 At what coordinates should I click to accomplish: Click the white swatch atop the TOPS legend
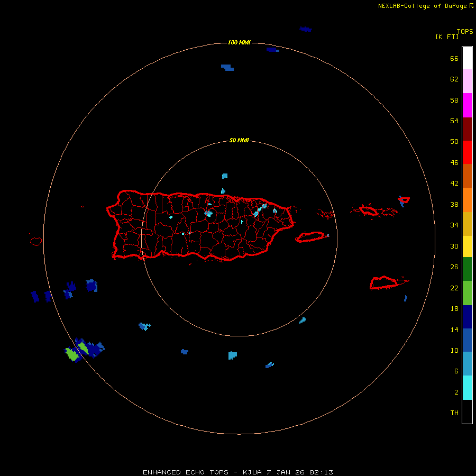(467, 58)
